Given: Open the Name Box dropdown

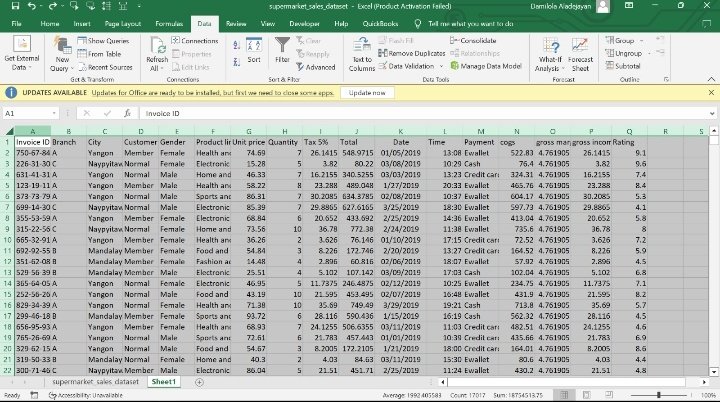Looking at the screenshot, I should pyautogui.click(x=54, y=113).
